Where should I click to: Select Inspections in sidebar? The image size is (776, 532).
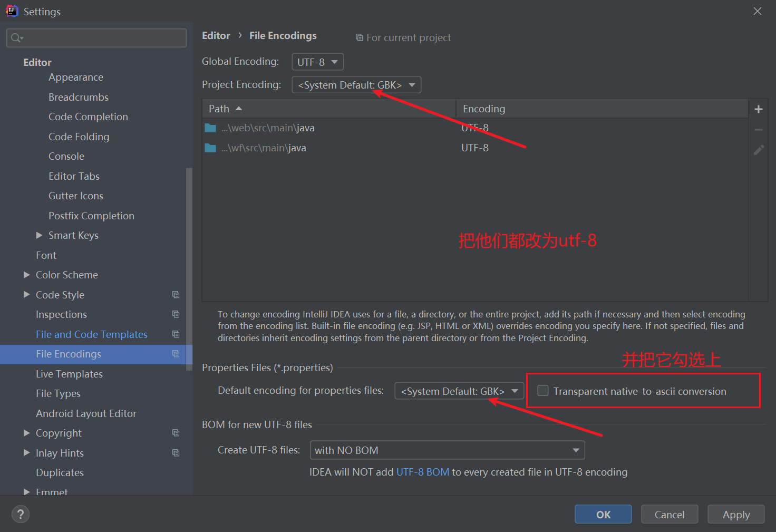click(61, 314)
